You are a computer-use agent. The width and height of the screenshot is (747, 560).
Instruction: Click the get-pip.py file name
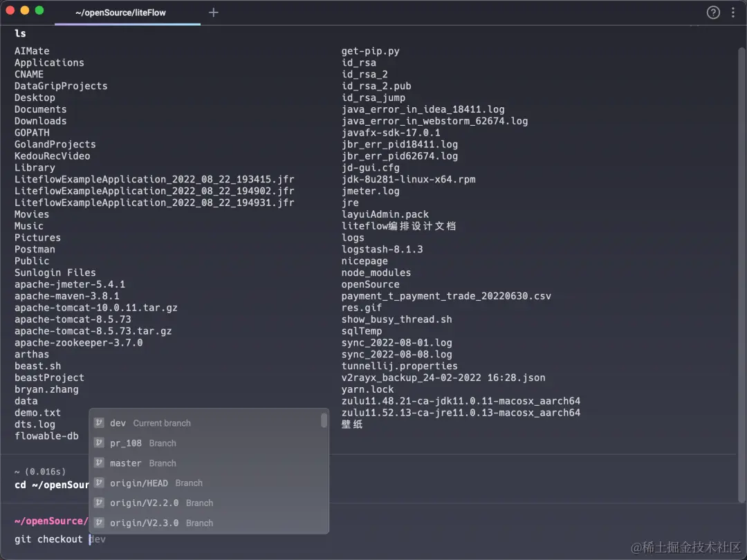[x=371, y=51]
